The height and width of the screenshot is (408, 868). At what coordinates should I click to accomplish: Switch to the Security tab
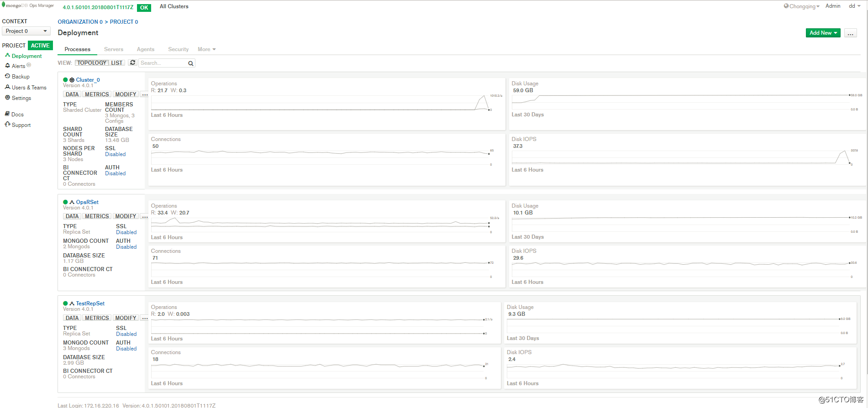(x=178, y=49)
